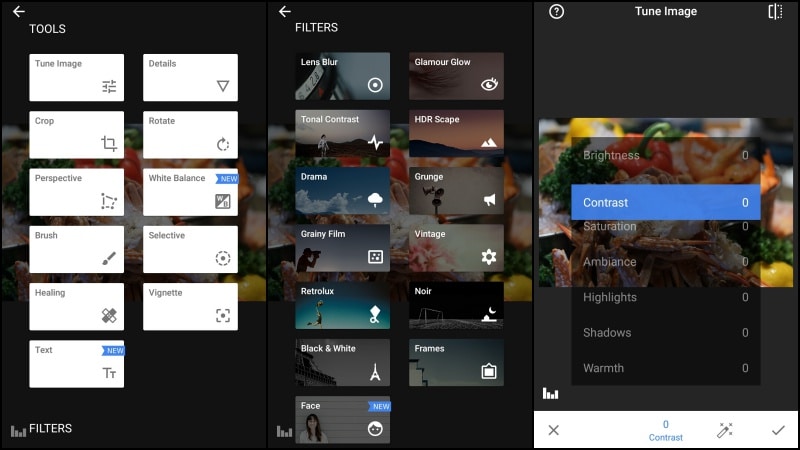Select Brightness in the adjustment list
Image resolution: width=800 pixels, height=450 pixels.
click(x=665, y=155)
